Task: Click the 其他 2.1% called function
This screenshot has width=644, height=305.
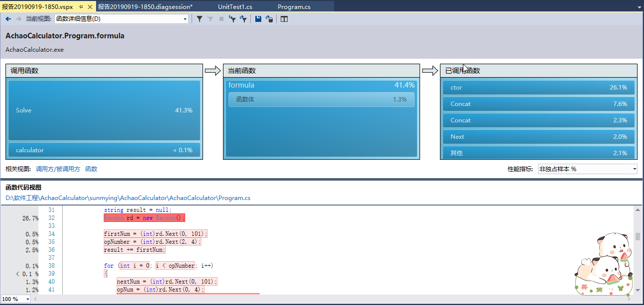Action: point(538,153)
